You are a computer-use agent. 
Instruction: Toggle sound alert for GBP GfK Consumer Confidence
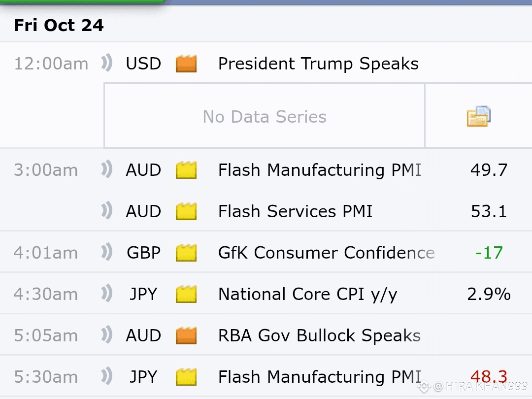(x=107, y=252)
